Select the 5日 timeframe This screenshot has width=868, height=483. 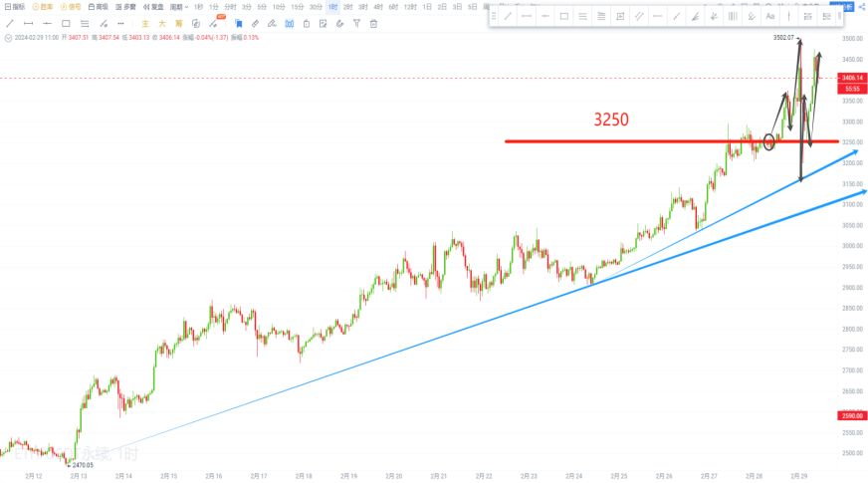[x=472, y=7]
